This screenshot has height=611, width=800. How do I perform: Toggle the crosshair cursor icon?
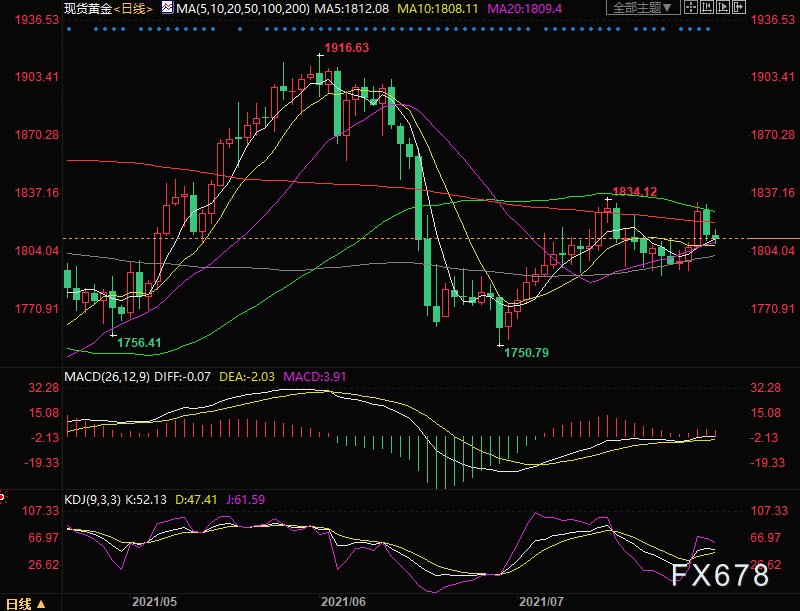click(690, 7)
